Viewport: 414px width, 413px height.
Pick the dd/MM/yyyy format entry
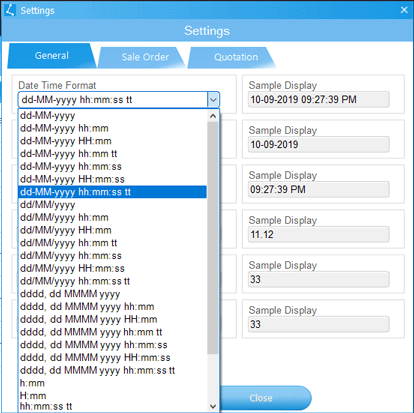pyautogui.click(x=112, y=205)
